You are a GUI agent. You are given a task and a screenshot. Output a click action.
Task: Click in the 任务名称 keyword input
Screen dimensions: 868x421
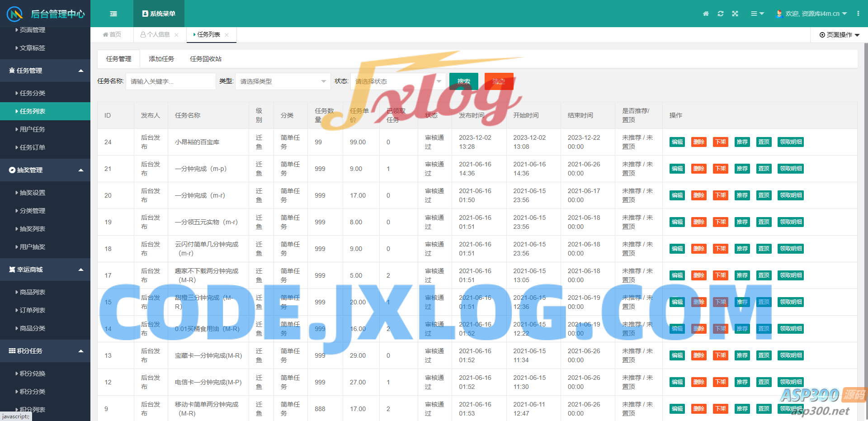(170, 81)
